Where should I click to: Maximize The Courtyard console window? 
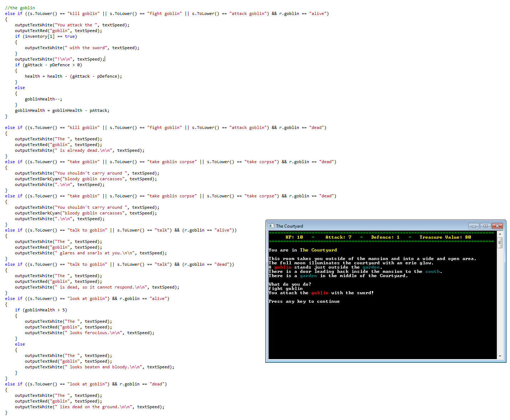point(485,226)
